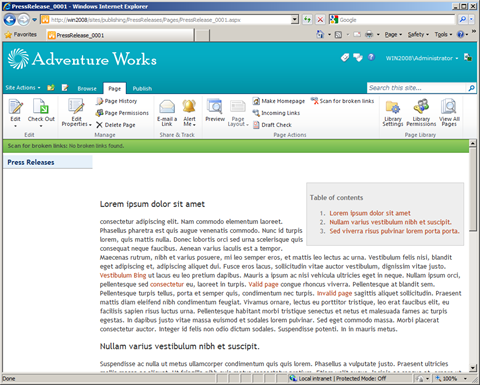Screen dimensions: 480x385
Task: Click Make Homepage
Action: [279, 101]
